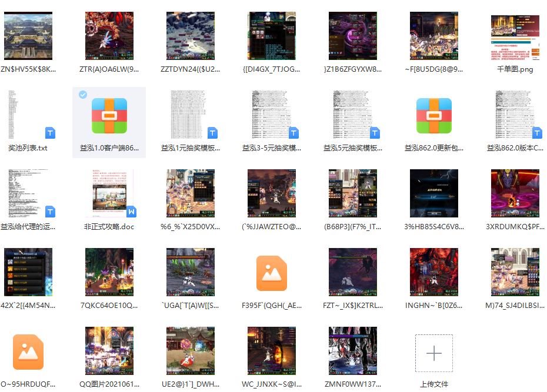Select the 益泓862.0更新包 archive icon
547x392 pixels.
(434, 116)
